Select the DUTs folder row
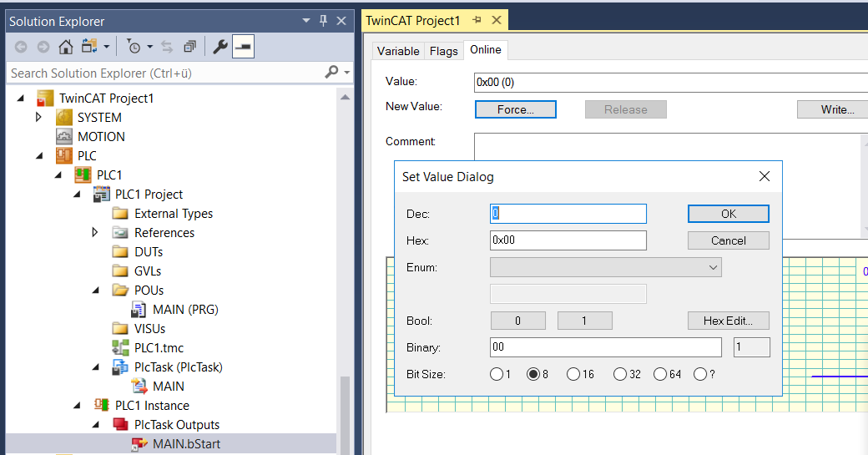The width and height of the screenshot is (868, 455). (149, 252)
